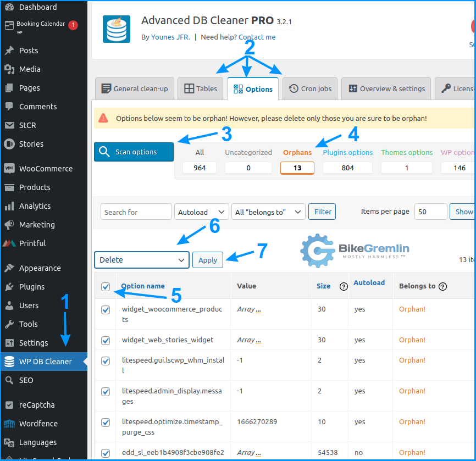Open the Overview & settings tab
The height and width of the screenshot is (461, 476).
(386, 88)
